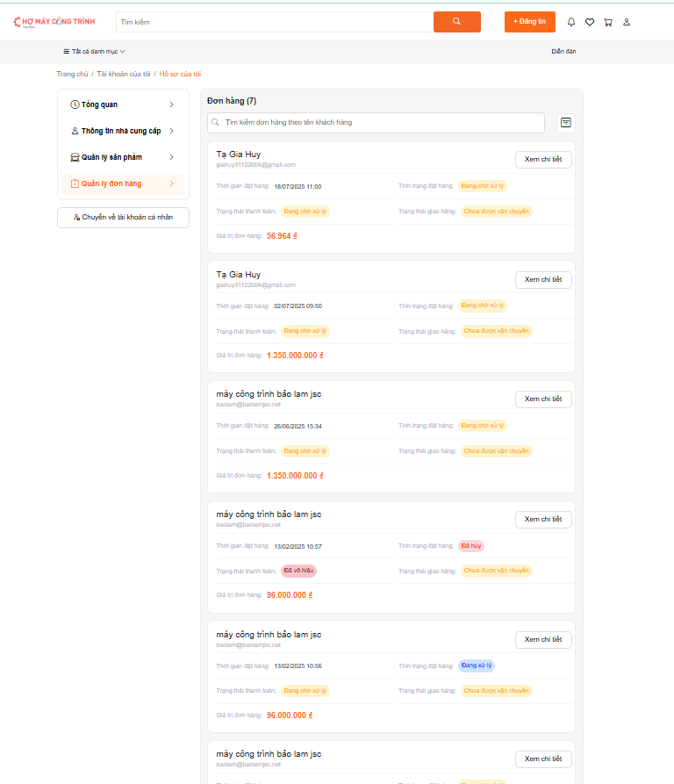Open the wishlist heart icon

[x=590, y=22]
